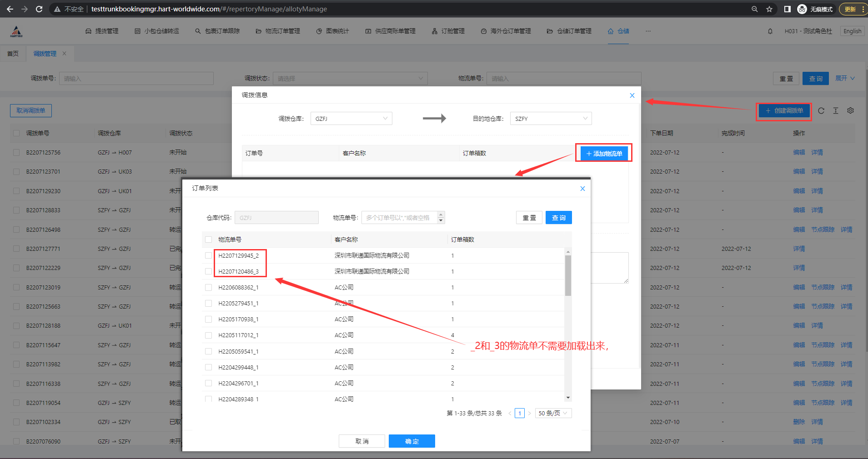Click the column height density icon
This screenshot has height=459, width=868.
pos(835,110)
